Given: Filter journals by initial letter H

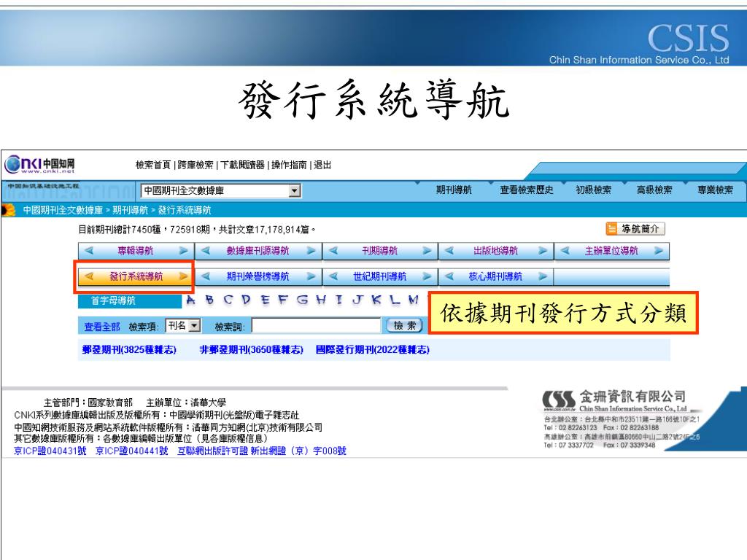Looking at the screenshot, I should pyautogui.click(x=321, y=300).
